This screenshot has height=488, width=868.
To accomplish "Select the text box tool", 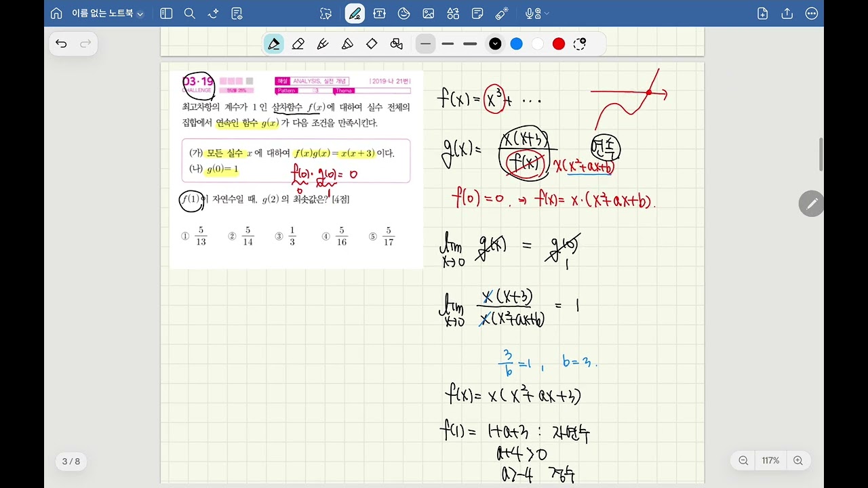I will pos(379,14).
